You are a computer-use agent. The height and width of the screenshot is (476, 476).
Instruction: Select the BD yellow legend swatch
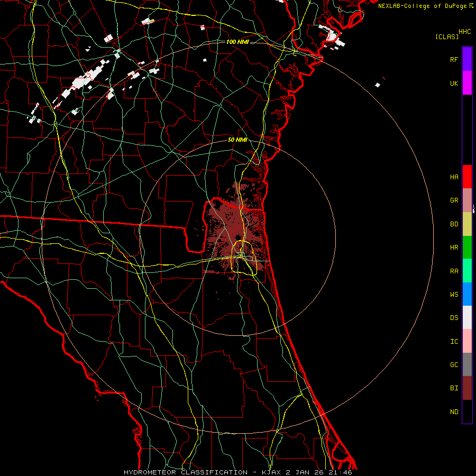coord(467,224)
